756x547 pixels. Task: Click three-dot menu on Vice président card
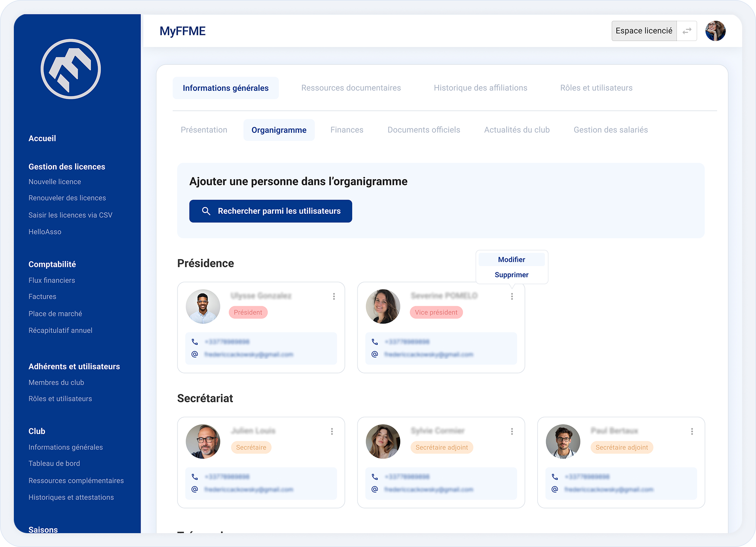[512, 296]
